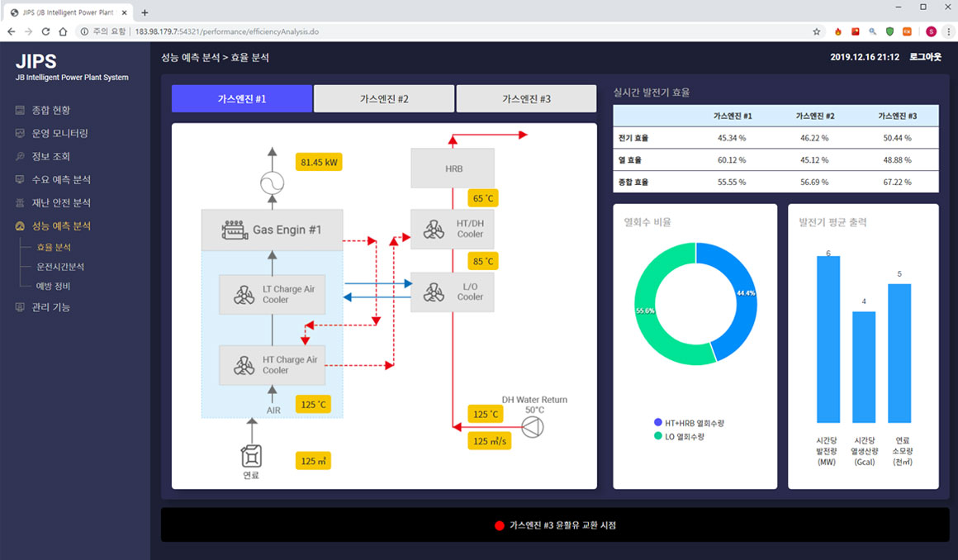Click the 81.45 kW output label
This screenshot has height=560, width=958.
pos(319,163)
